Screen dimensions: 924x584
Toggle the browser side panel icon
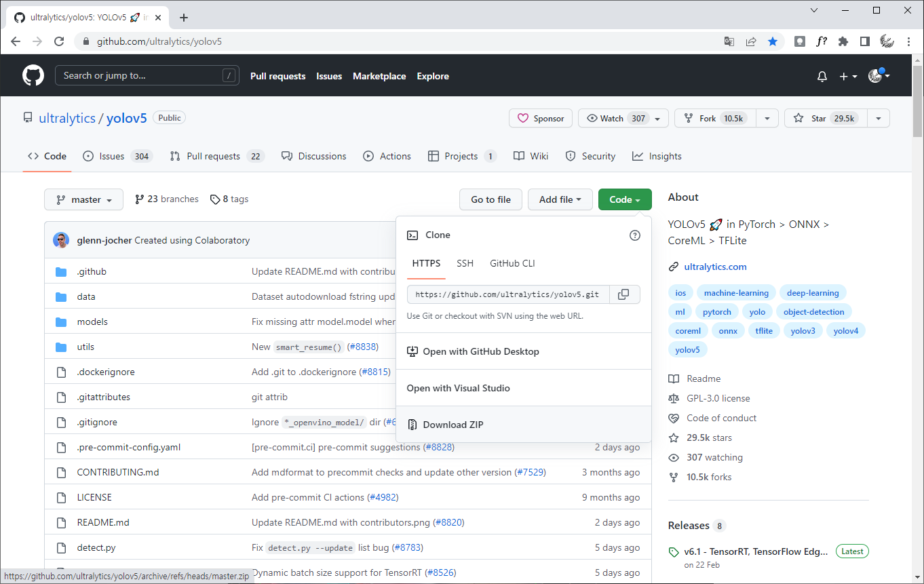864,41
